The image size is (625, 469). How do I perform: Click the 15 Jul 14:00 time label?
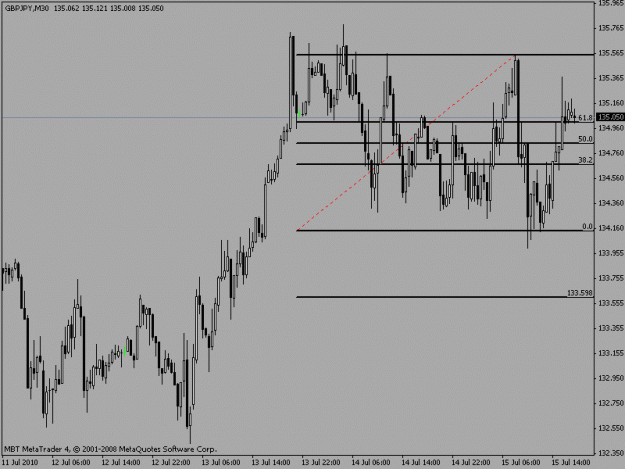click(571, 462)
